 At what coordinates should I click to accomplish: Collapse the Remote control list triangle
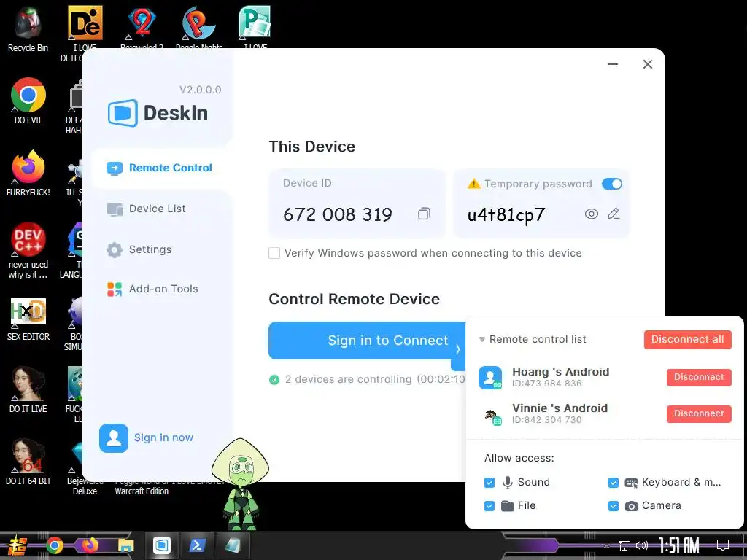(482, 340)
